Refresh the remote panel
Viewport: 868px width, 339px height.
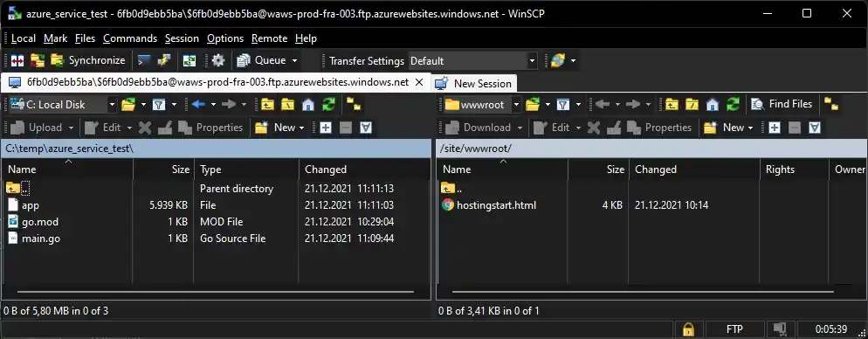[733, 104]
